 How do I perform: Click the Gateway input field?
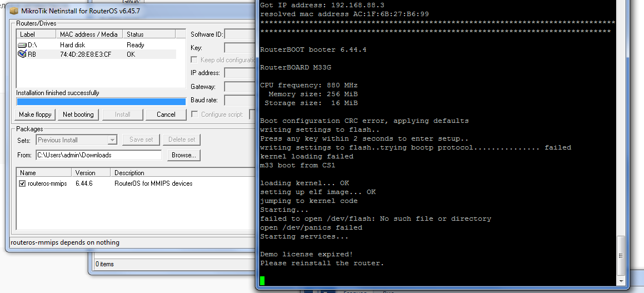click(240, 87)
